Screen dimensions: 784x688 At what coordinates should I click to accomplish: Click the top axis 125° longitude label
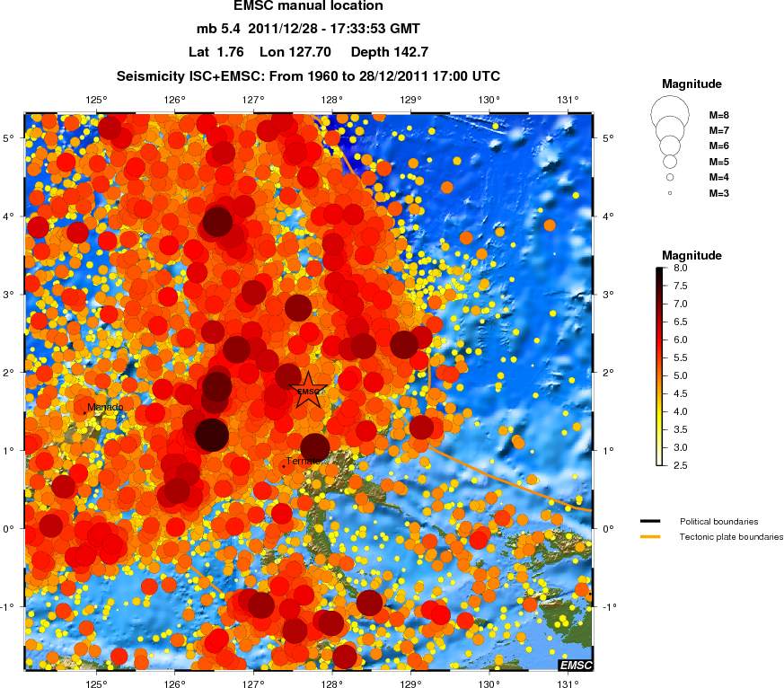point(96,100)
